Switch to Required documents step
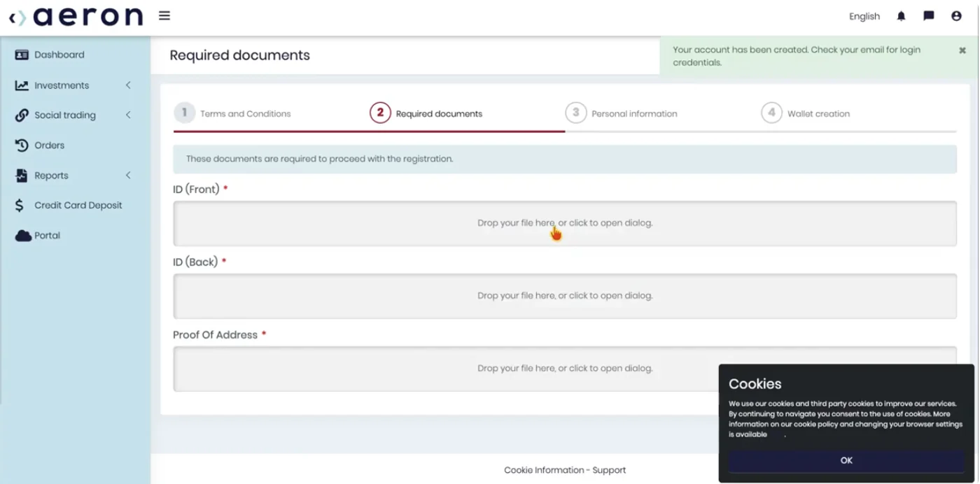Viewport: 980px width, 484px height. [439, 114]
